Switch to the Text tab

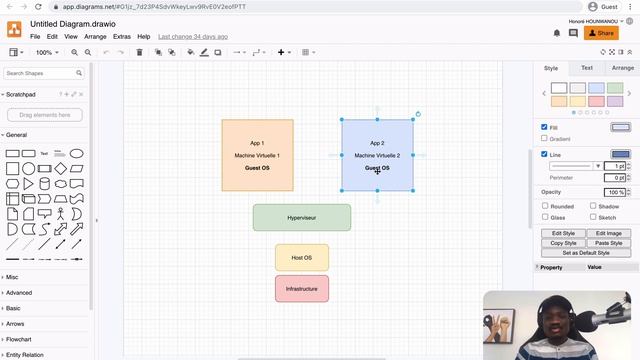(x=587, y=68)
